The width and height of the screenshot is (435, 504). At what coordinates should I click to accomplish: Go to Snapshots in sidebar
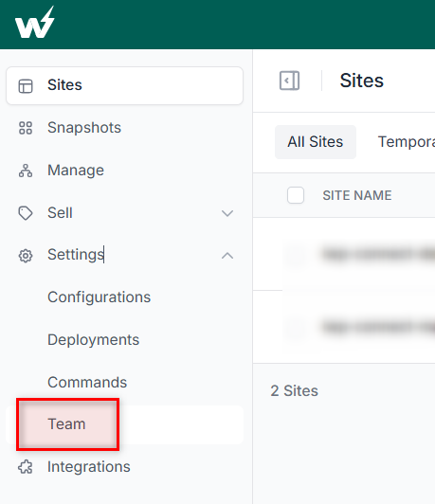pyautogui.click(x=84, y=128)
